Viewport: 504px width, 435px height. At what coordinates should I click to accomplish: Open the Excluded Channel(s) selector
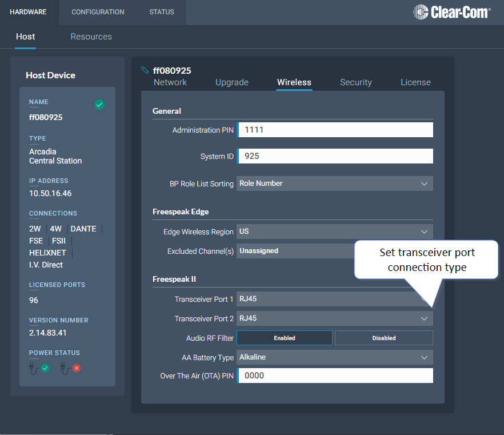tap(294, 251)
